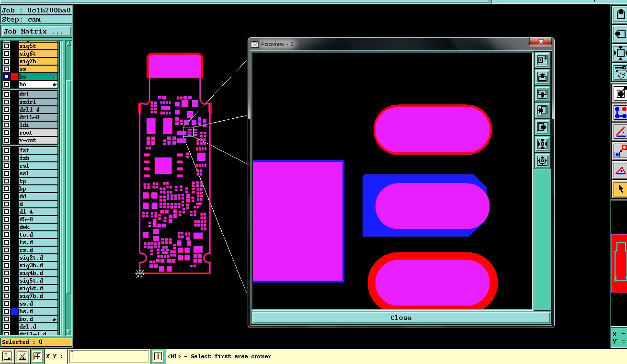The height and width of the screenshot is (364, 627).
Task: Click the Job name label
Action: (36, 10)
